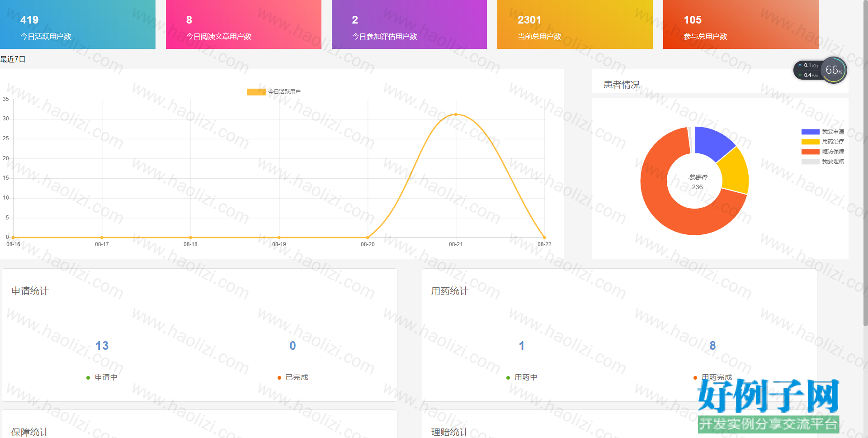
Task: Click the 总患者 236 donut center label
Action: pos(698,182)
